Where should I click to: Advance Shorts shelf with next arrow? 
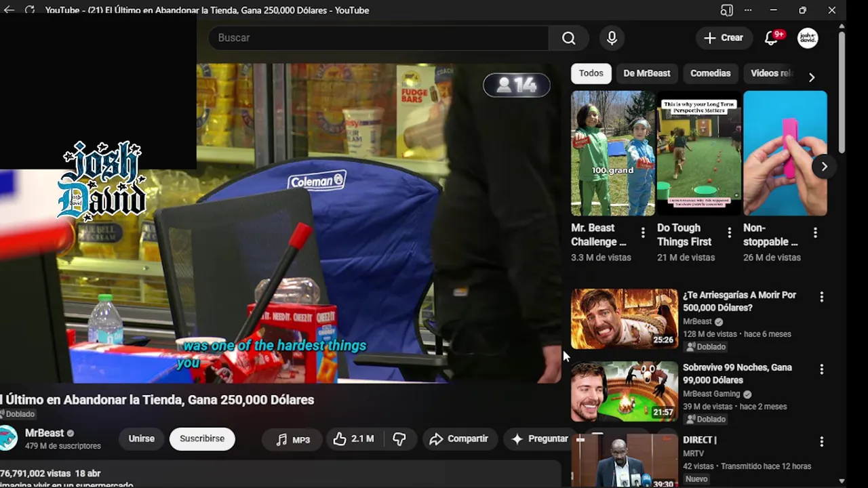pos(824,166)
